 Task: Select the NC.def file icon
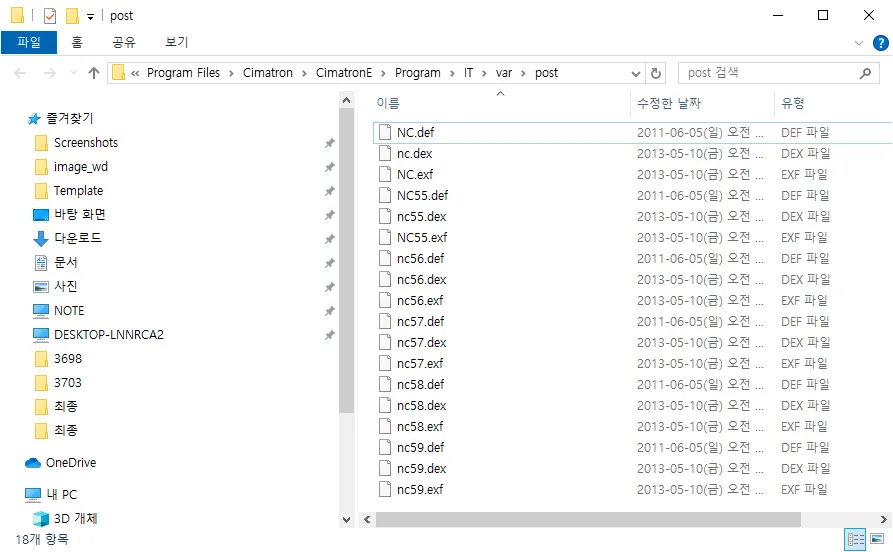[x=385, y=132]
